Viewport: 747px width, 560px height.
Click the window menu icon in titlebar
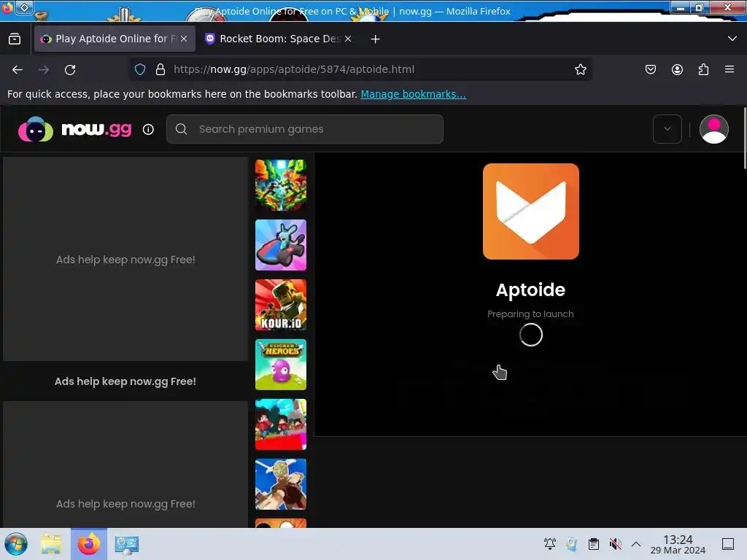pos(25,7)
